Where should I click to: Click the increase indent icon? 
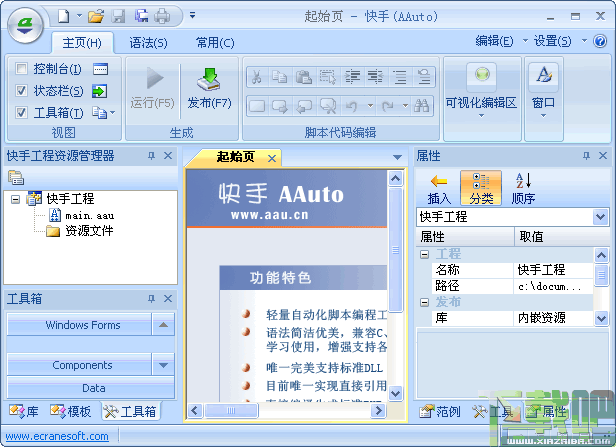(x=352, y=77)
